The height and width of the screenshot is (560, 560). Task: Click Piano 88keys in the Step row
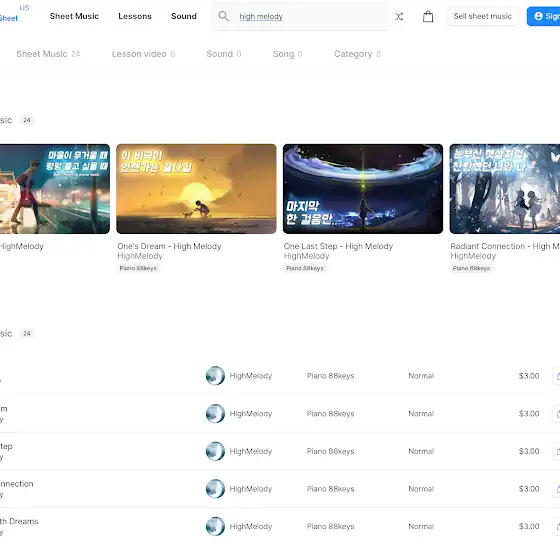(x=330, y=451)
